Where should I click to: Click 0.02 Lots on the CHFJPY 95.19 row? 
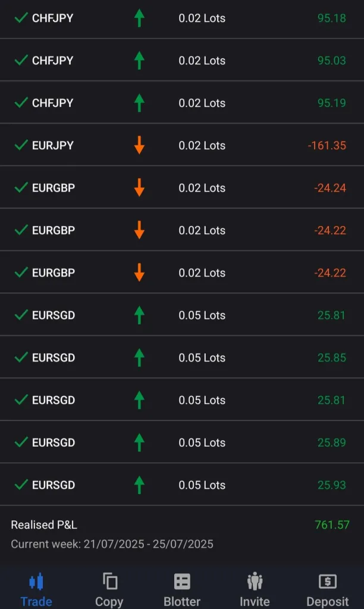pyautogui.click(x=202, y=103)
